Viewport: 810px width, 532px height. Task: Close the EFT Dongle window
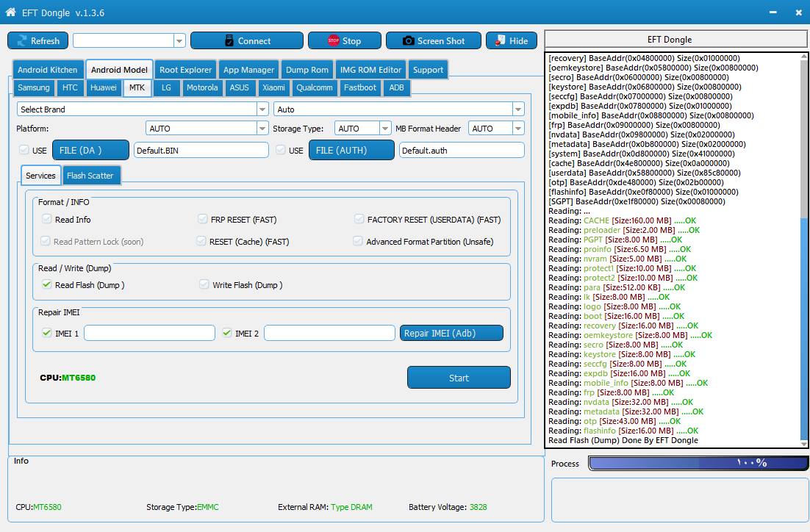pos(799,12)
